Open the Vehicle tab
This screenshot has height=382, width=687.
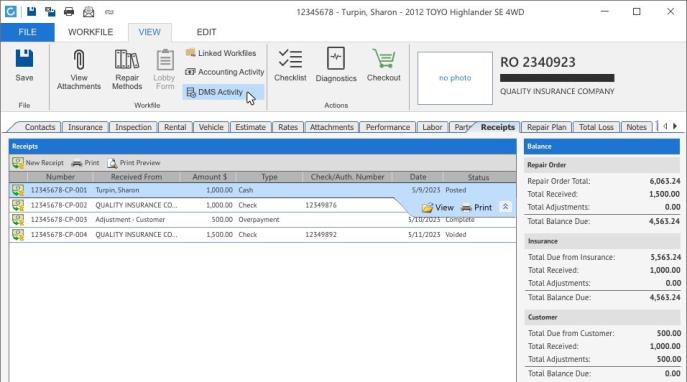(211, 127)
